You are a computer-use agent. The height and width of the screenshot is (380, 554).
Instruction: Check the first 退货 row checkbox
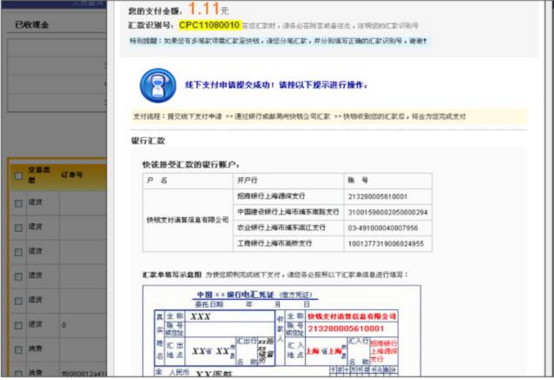tap(18, 203)
